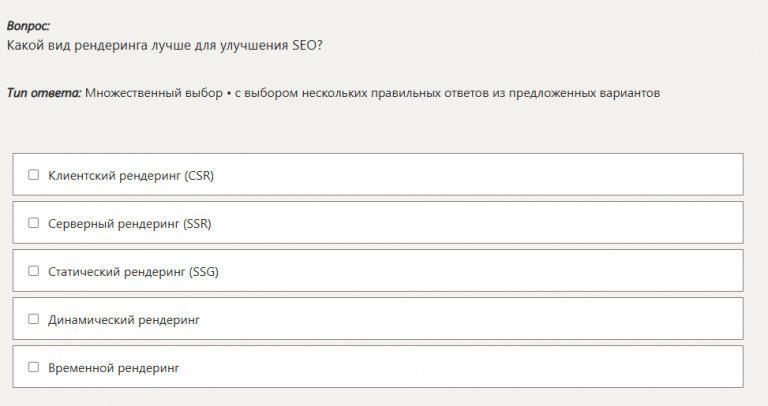Tick the Серверный рендеринг (SSR) checkbox

click(x=33, y=223)
